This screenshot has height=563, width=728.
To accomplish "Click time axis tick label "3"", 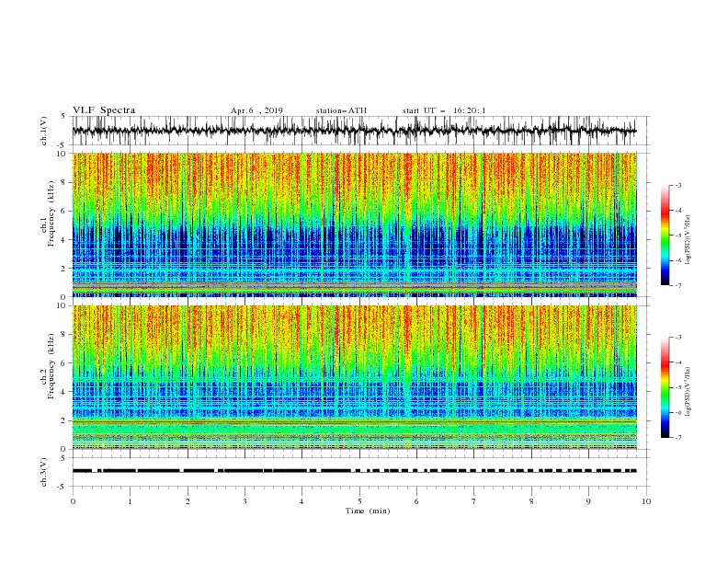I will pos(245,501).
